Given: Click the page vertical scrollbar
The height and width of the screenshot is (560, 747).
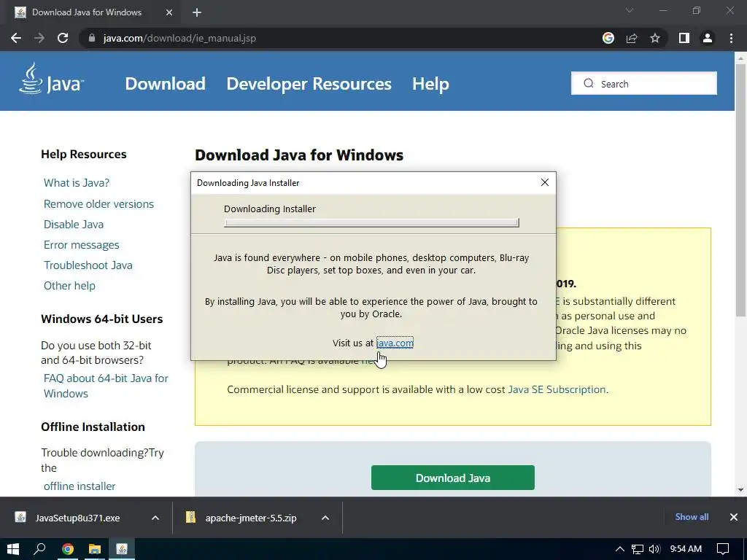Looking at the screenshot, I should [x=740, y=190].
